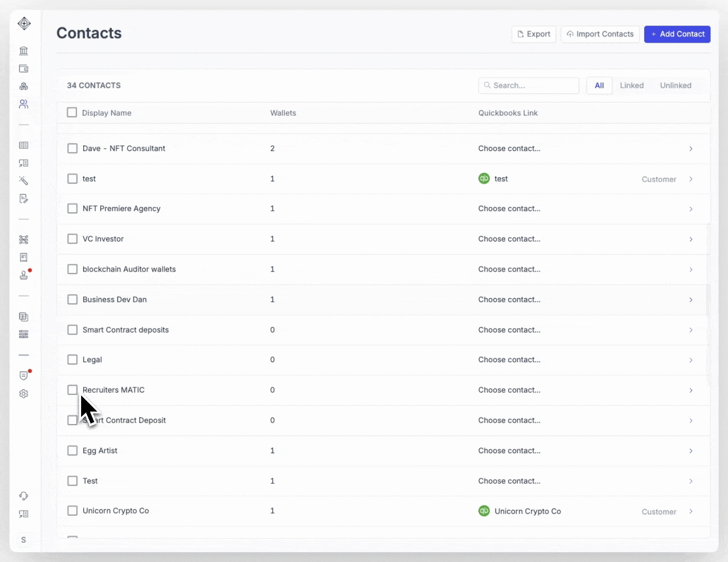Screen dimensions: 728x562
Task: Open the stamp icon with red notification dot
Action: tap(23, 275)
